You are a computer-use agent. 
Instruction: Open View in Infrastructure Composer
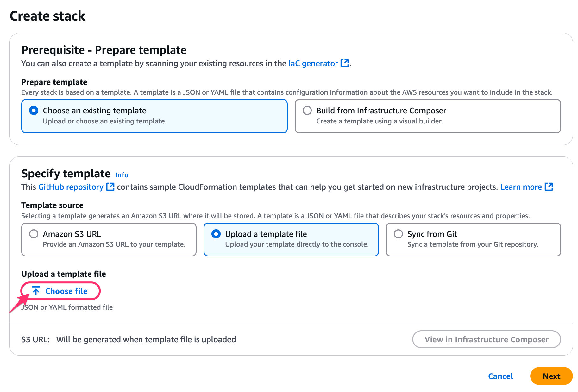487,339
